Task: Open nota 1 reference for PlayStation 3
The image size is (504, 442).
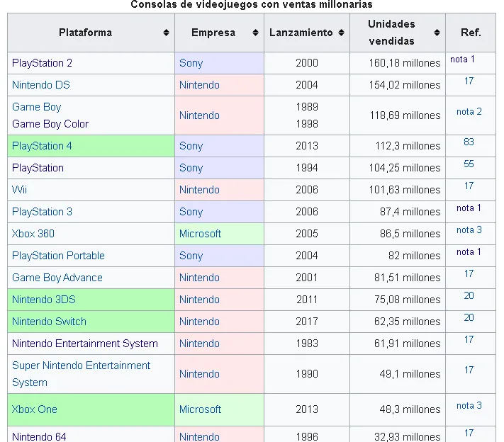Action: tap(469, 208)
